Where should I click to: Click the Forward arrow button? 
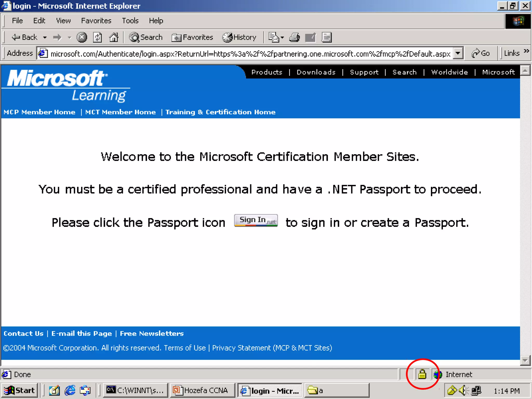(57, 38)
